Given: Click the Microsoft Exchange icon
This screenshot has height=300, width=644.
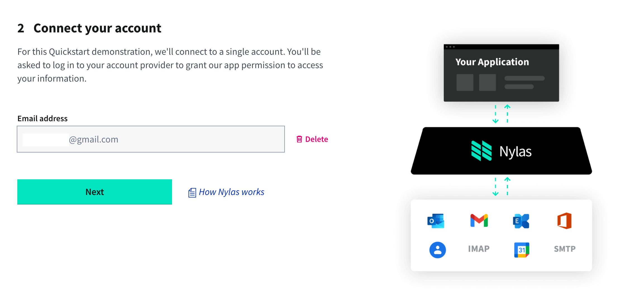Looking at the screenshot, I should pyautogui.click(x=521, y=221).
